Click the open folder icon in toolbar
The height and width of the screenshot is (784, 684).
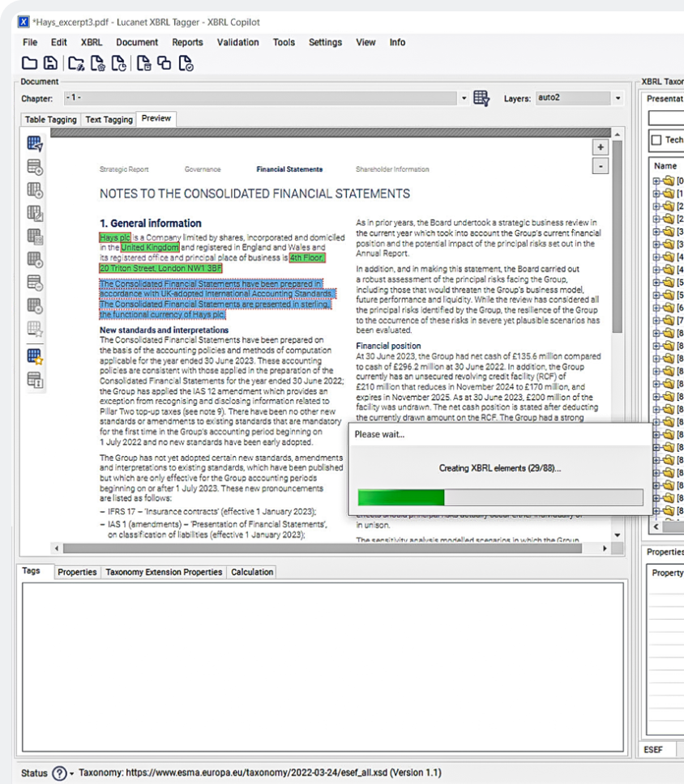pyautogui.click(x=29, y=63)
